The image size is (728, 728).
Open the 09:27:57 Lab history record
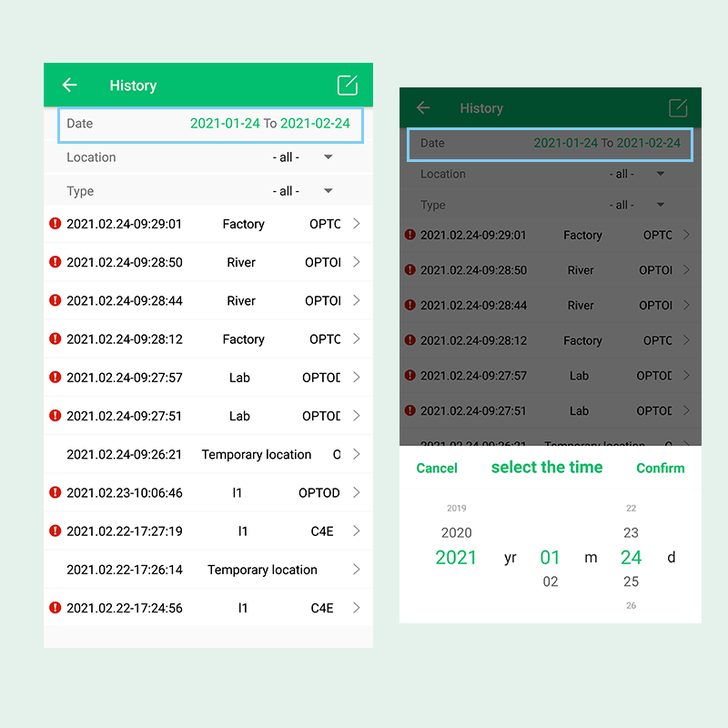[x=207, y=378]
